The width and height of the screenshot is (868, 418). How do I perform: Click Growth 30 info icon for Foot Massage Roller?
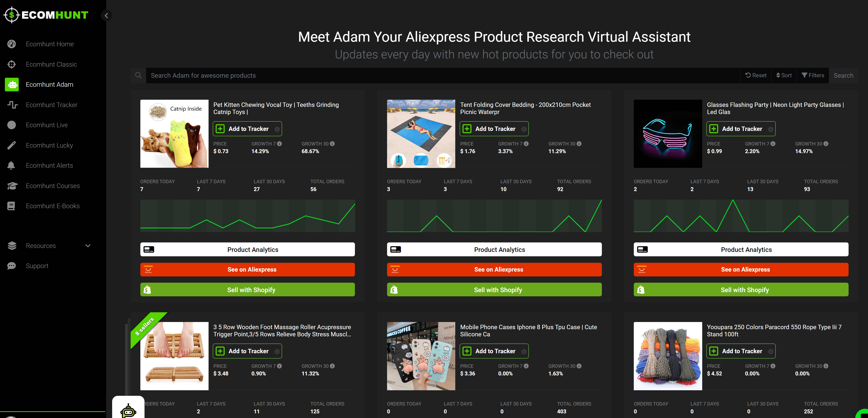(332, 366)
